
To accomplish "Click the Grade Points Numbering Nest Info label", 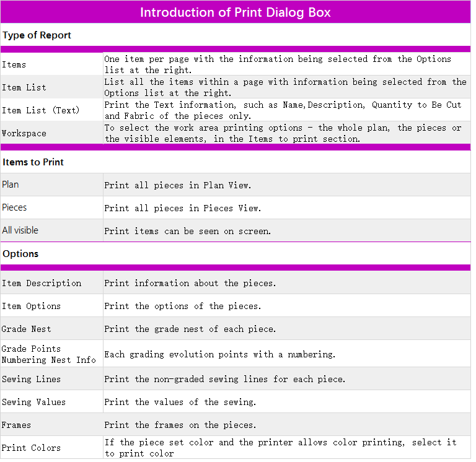I will pos(48,354).
